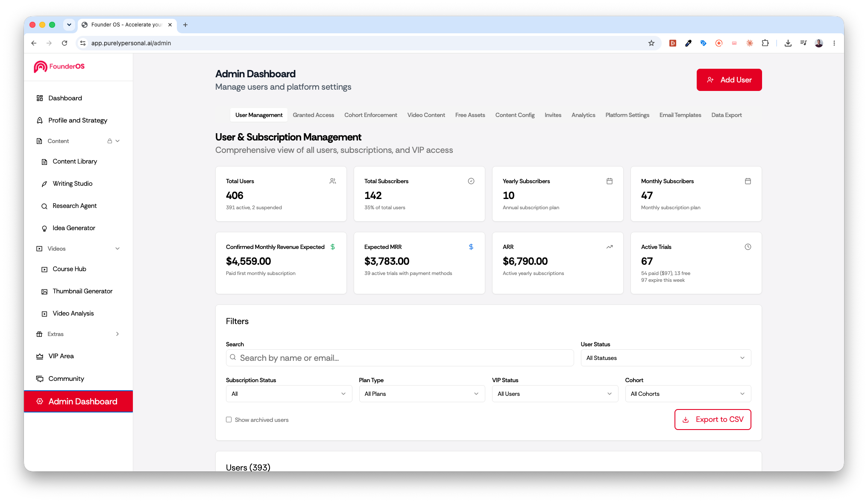The height and width of the screenshot is (503, 868).
Task: Open the Platform Settings tab
Action: click(x=627, y=115)
